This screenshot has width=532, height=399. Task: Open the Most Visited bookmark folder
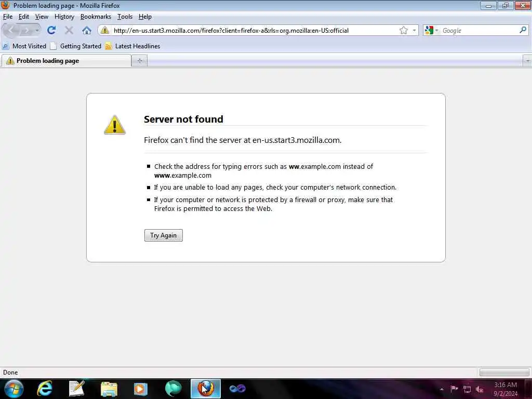(x=24, y=46)
